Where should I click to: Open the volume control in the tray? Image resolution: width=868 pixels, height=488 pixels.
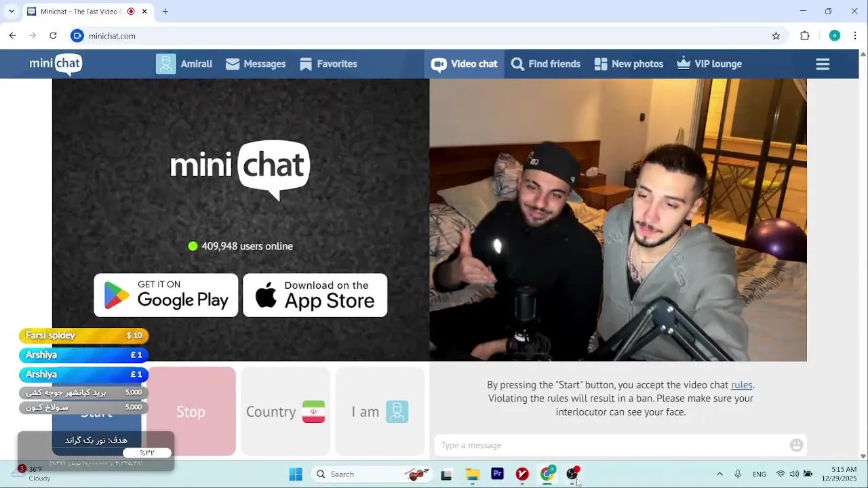pos(794,474)
